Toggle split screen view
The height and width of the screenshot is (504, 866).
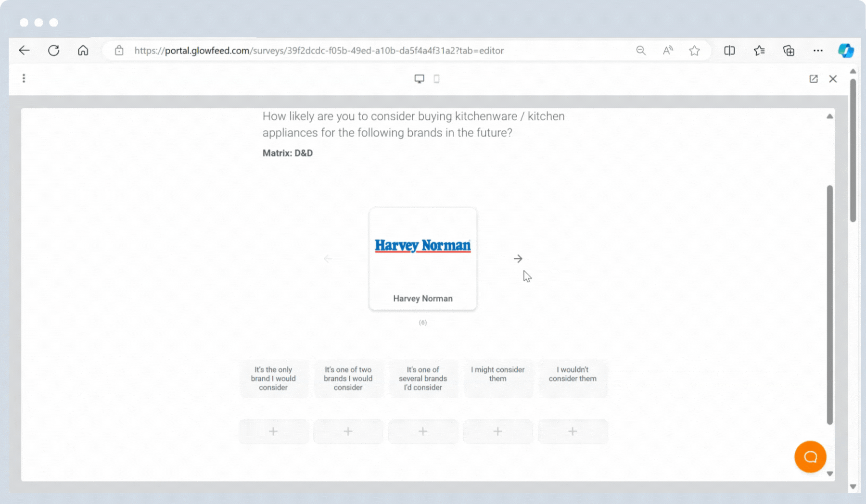click(729, 50)
